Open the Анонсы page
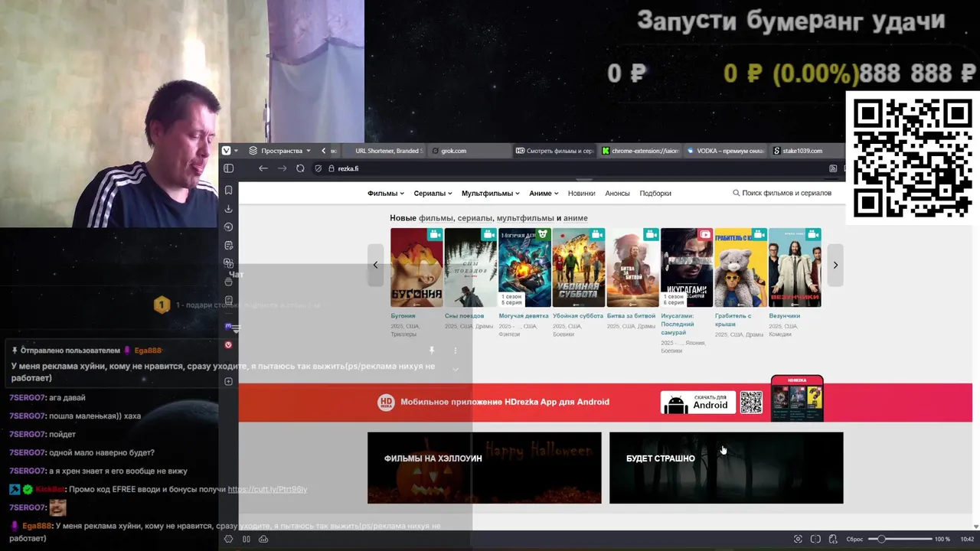 [617, 194]
